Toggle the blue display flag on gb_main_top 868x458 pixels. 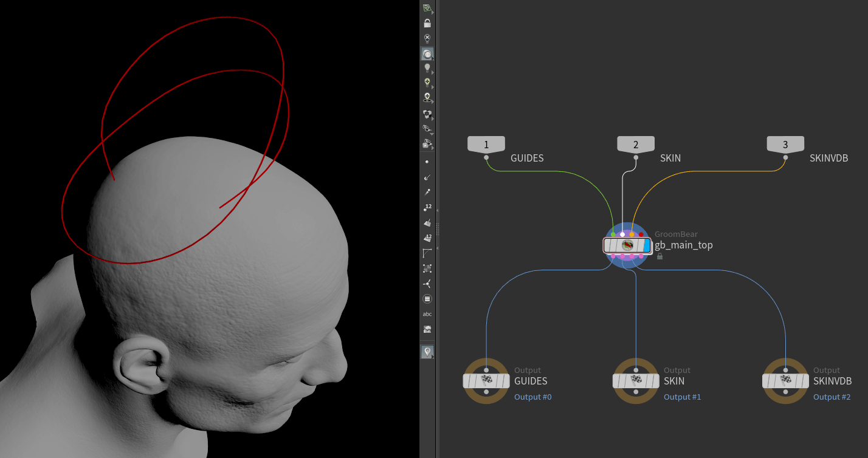[647, 245]
